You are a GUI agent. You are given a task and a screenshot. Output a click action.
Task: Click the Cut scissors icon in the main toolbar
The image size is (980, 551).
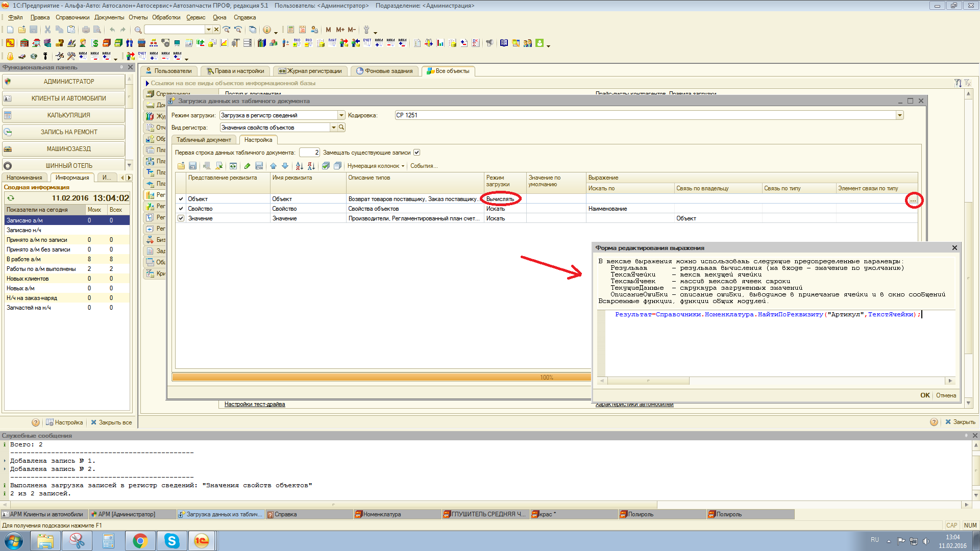tap(47, 30)
